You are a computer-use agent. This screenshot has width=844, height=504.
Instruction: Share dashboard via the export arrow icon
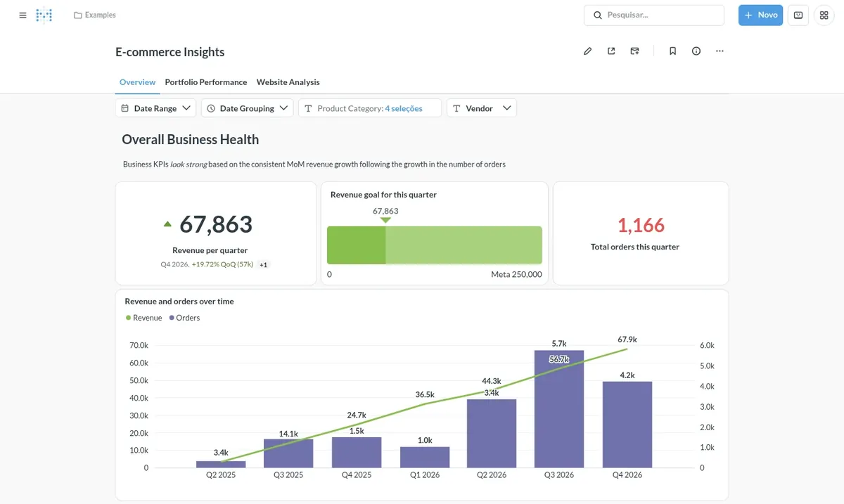coord(611,51)
